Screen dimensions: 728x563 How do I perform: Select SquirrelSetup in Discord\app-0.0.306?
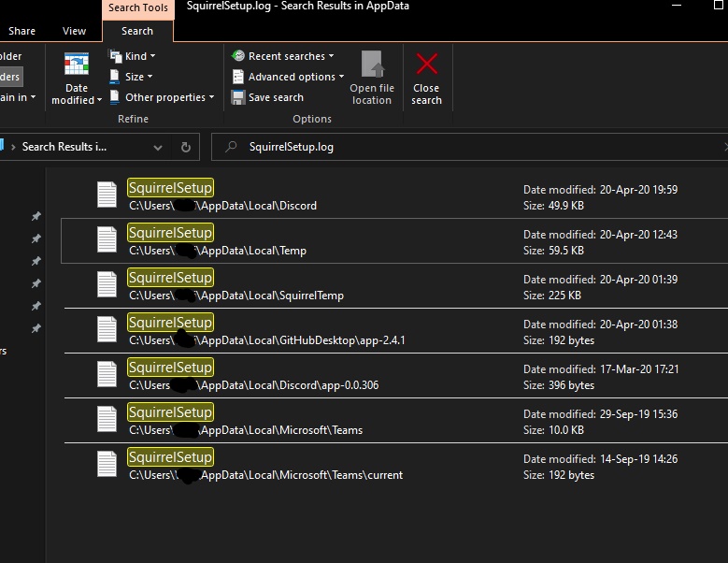170,368
